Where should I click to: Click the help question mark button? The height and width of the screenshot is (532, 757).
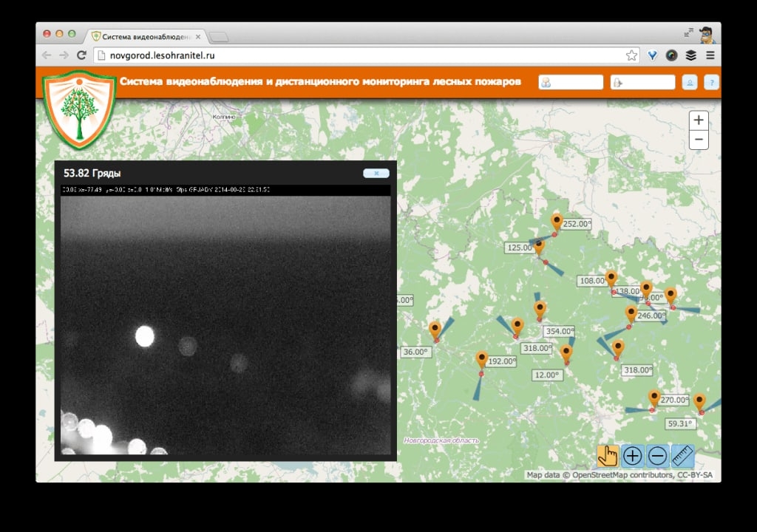(711, 83)
